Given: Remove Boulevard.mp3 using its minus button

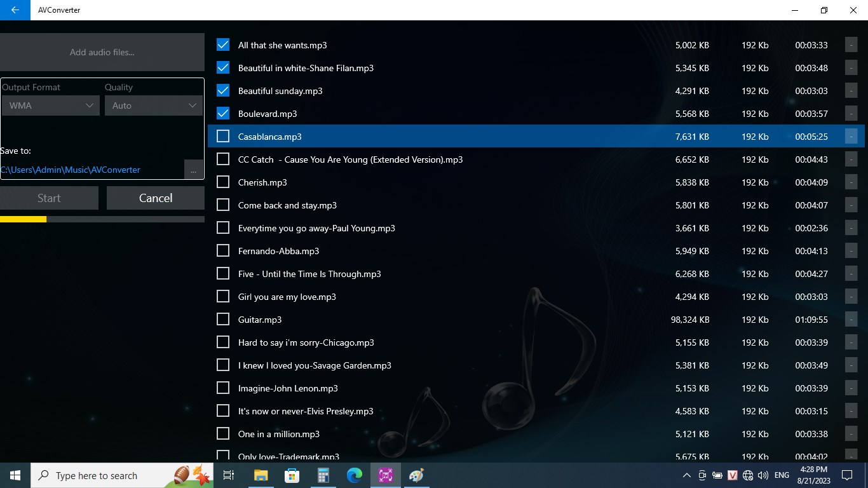Looking at the screenshot, I should [851, 114].
